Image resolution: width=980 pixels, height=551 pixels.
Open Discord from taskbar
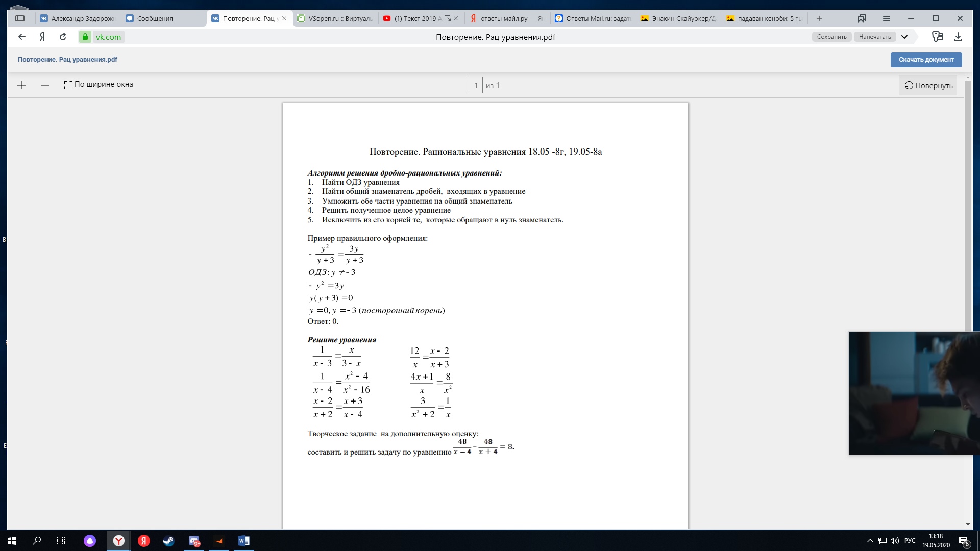194,541
